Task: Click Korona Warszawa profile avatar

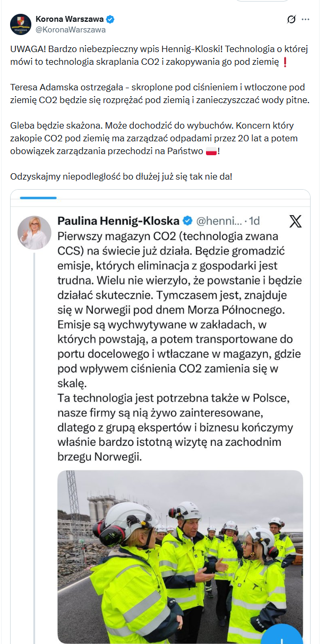Action: 21,24
